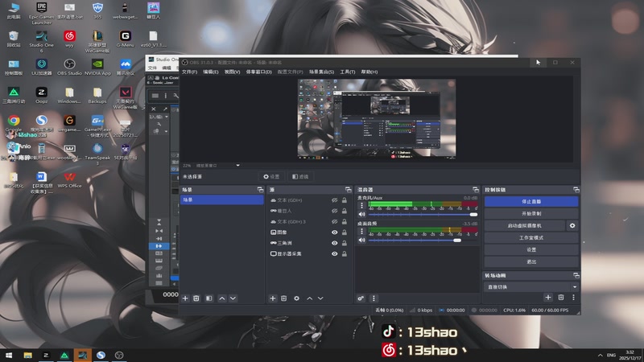
Task: Open OBS Studio desktop shortcut
Action: click(x=69, y=68)
